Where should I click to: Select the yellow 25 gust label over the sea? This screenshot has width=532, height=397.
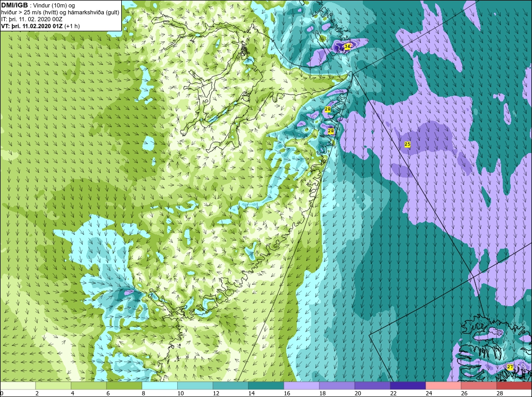tap(408, 145)
